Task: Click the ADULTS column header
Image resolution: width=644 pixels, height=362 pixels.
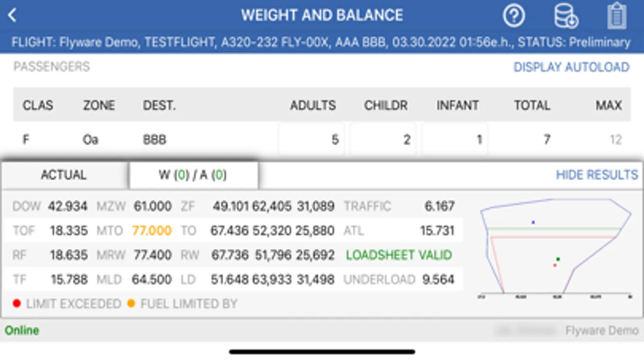Action: tap(313, 105)
